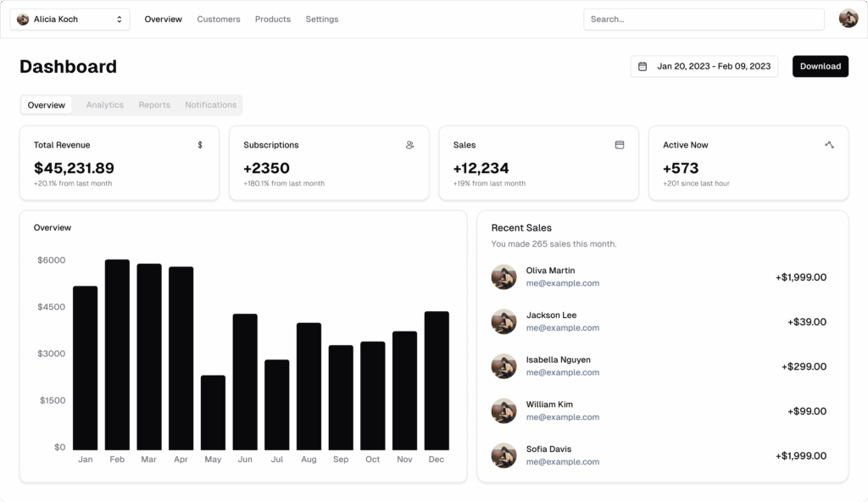The width and height of the screenshot is (868, 502).
Task: Open the Notifications tab
Action: [x=210, y=105]
